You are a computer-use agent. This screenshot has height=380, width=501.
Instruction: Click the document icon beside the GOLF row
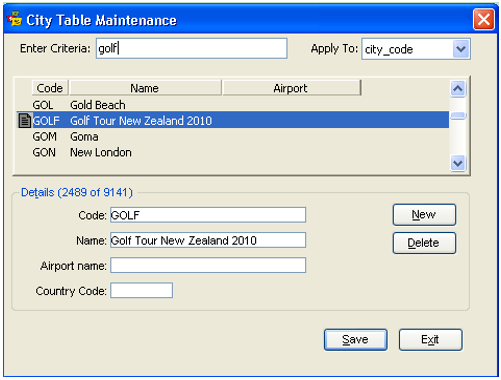[24, 120]
